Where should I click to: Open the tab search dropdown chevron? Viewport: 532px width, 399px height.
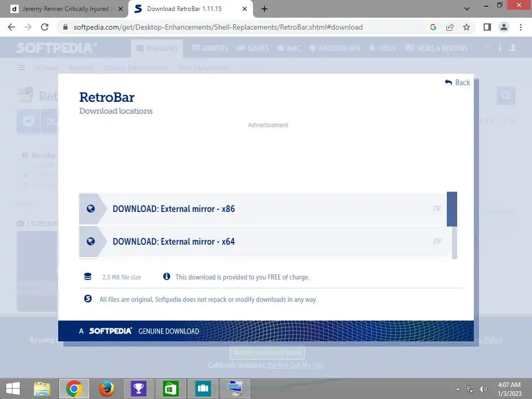pos(467,9)
